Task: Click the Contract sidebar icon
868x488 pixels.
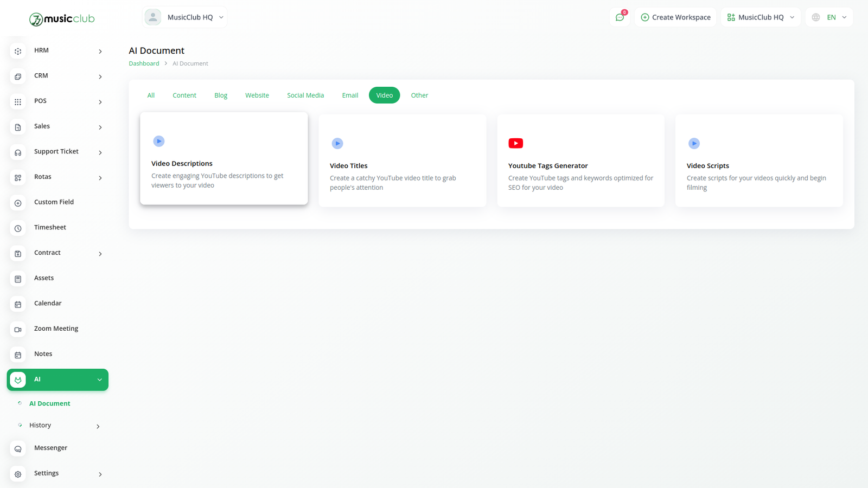Action: pyautogui.click(x=18, y=254)
